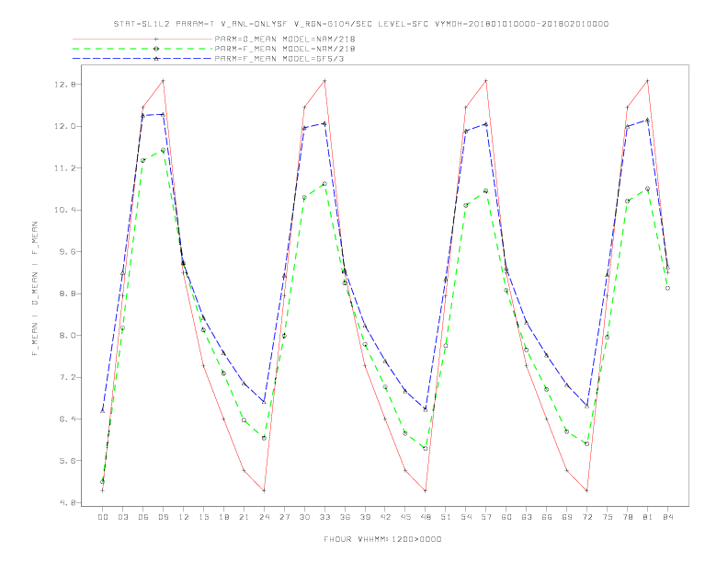Click x-axis tick label 09
Viewport: 728px width, 563px height.
point(163,517)
